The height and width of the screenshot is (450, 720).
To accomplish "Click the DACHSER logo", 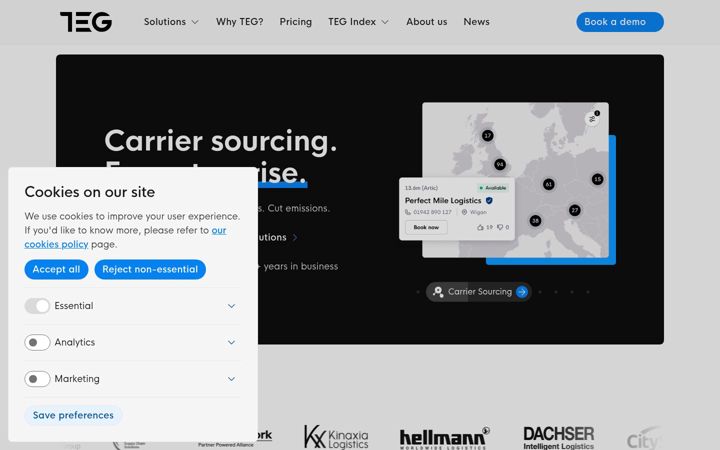I will pos(558,438).
